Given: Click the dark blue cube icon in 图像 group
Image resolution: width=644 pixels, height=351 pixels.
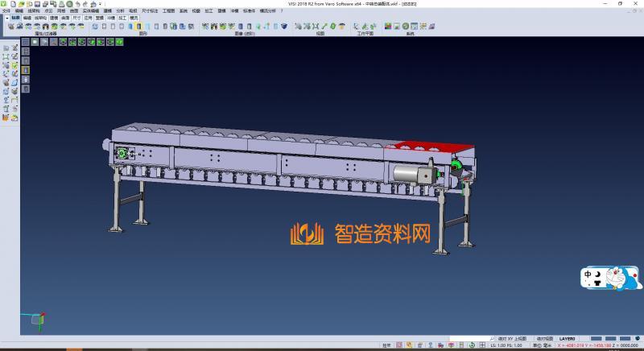Looking at the screenshot, I should pos(284,27).
